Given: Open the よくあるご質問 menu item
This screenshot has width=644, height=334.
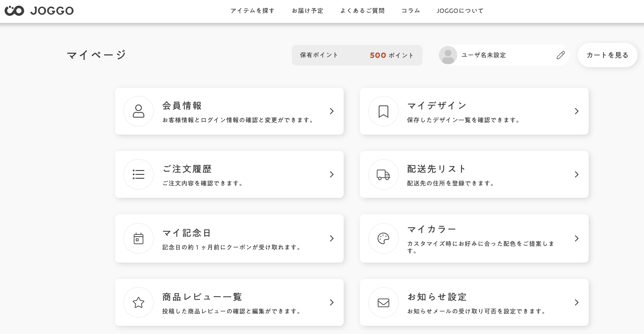Looking at the screenshot, I should point(362,11).
